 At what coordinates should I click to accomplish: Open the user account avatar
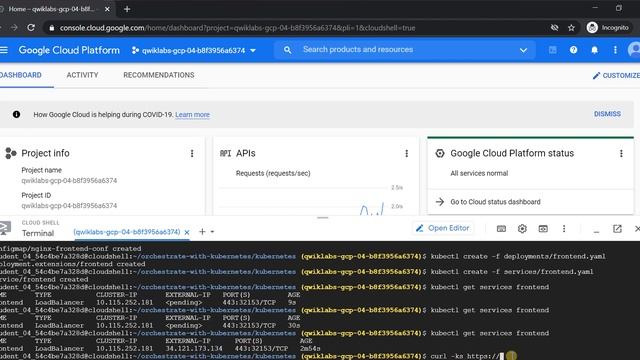point(634,50)
